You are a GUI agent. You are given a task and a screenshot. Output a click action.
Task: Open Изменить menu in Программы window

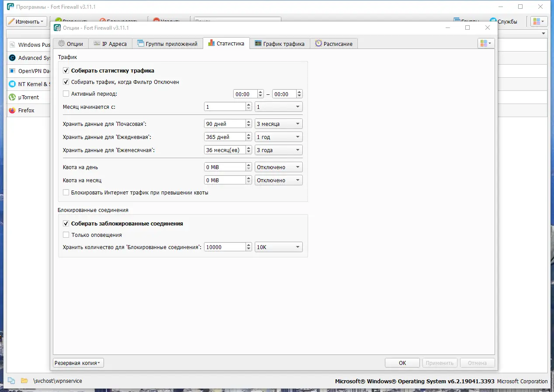[x=26, y=21]
